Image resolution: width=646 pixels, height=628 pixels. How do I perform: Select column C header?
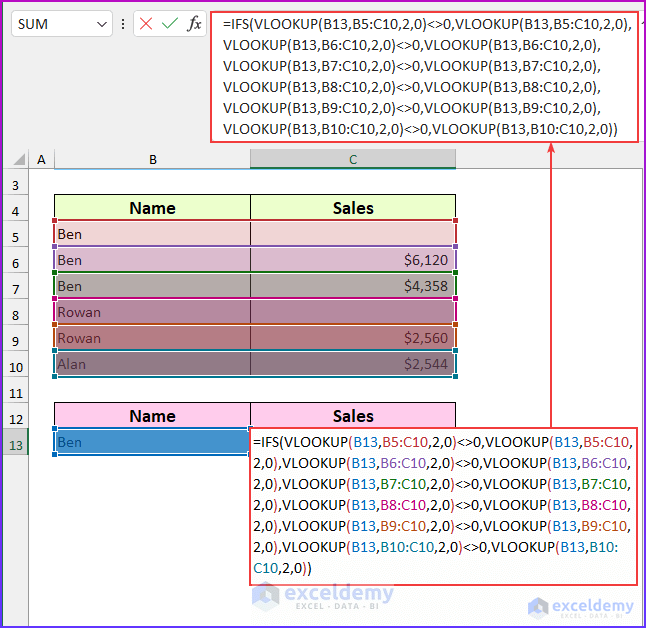pyautogui.click(x=353, y=159)
